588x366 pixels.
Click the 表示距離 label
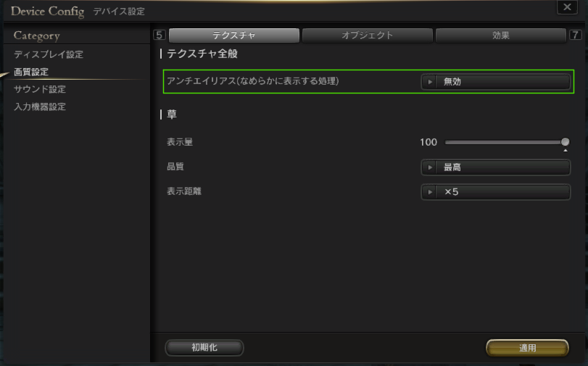point(184,191)
